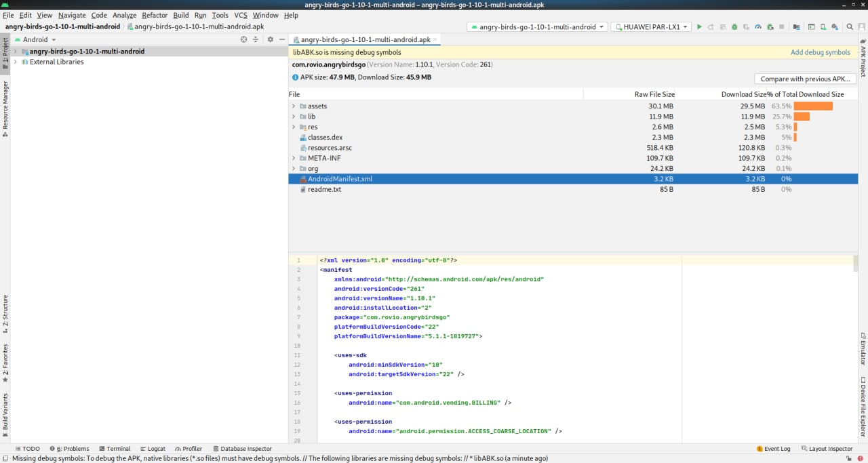Open the Terminal tool window
The height and width of the screenshot is (463, 868).
(x=114, y=449)
